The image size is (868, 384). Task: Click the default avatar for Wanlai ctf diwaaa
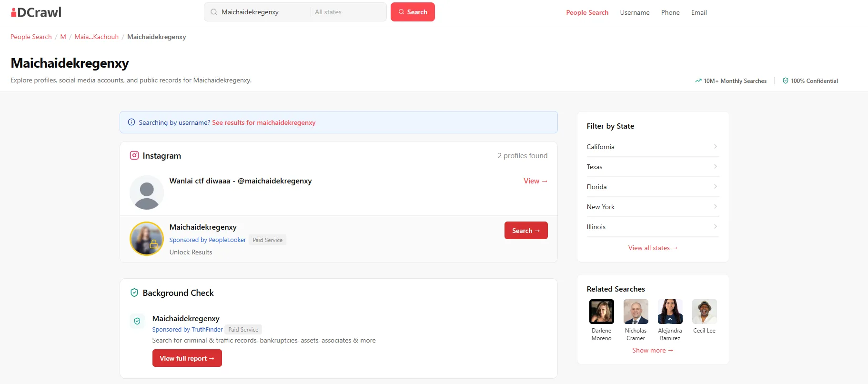(x=147, y=192)
